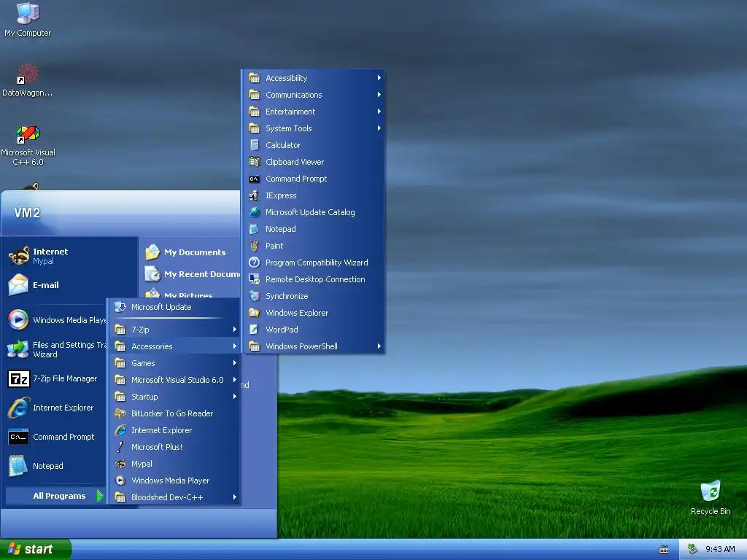Launch 7-Zip File Manager
Viewport: 747px width, 560px height.
[x=55, y=378]
